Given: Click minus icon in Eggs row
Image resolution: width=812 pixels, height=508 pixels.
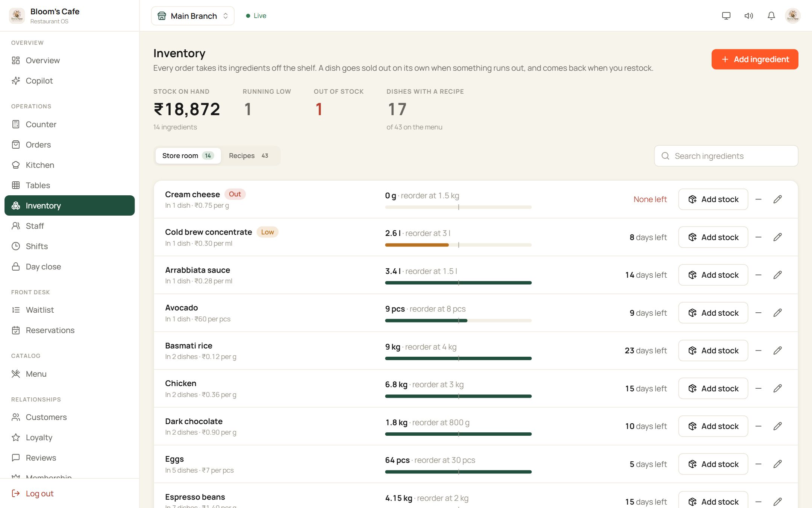Looking at the screenshot, I should click(758, 464).
